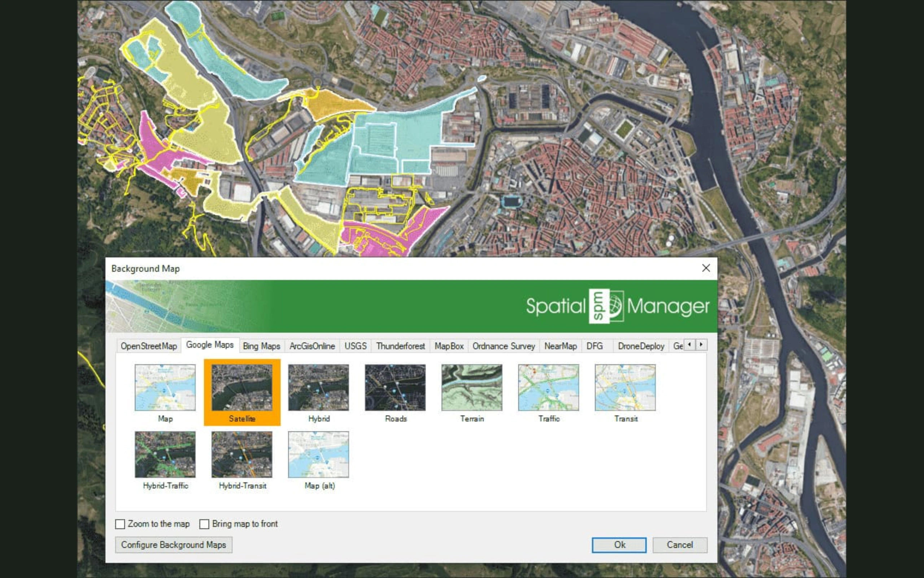Open the ArcGisOnline tab
Screen dimensions: 924x578
(312, 346)
